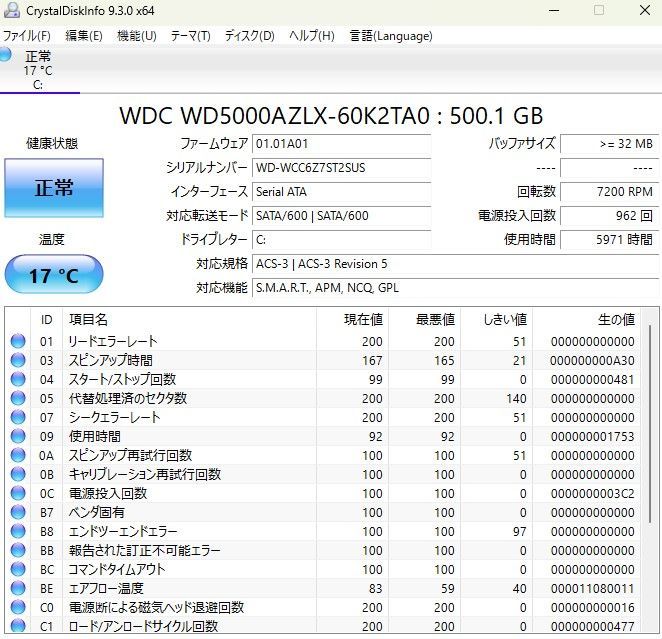Click status orb of row BE エアフロー温度
Screen dimensions: 662x639
tap(18, 588)
